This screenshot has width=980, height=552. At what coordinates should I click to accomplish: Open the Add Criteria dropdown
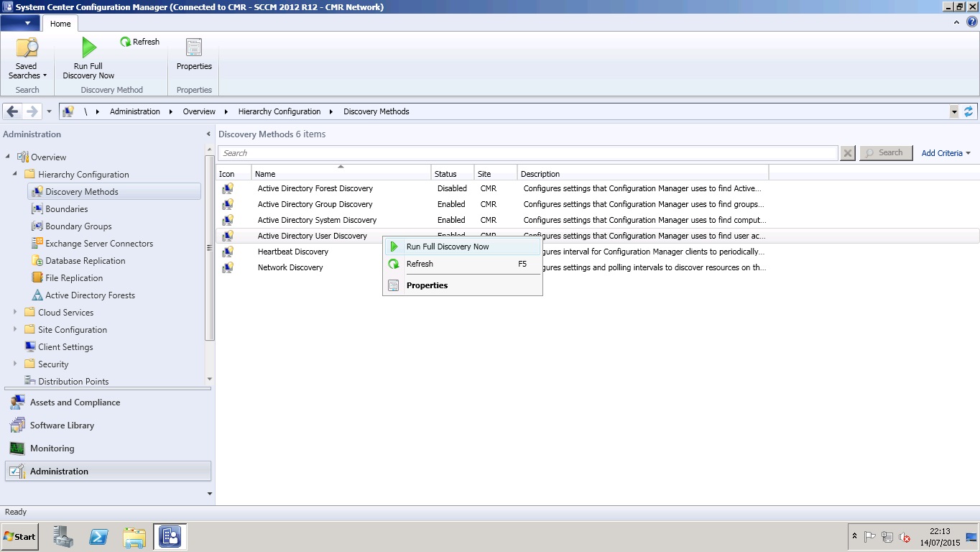coord(946,153)
